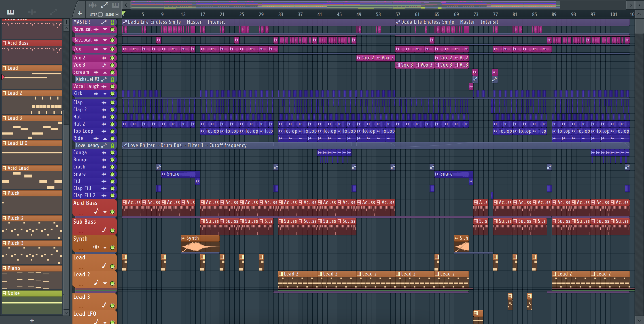Click the Hat track waveform icon
Image resolution: width=644 pixels, height=324 pixels.
(104, 117)
